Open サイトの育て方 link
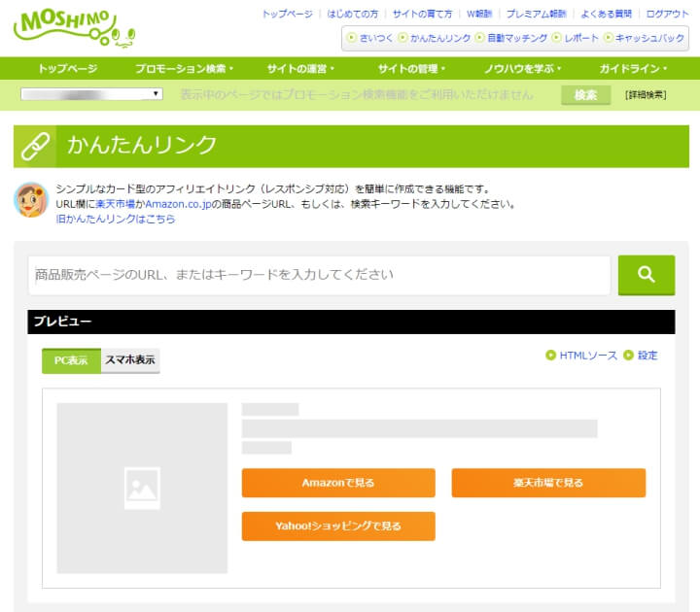 pos(422,14)
